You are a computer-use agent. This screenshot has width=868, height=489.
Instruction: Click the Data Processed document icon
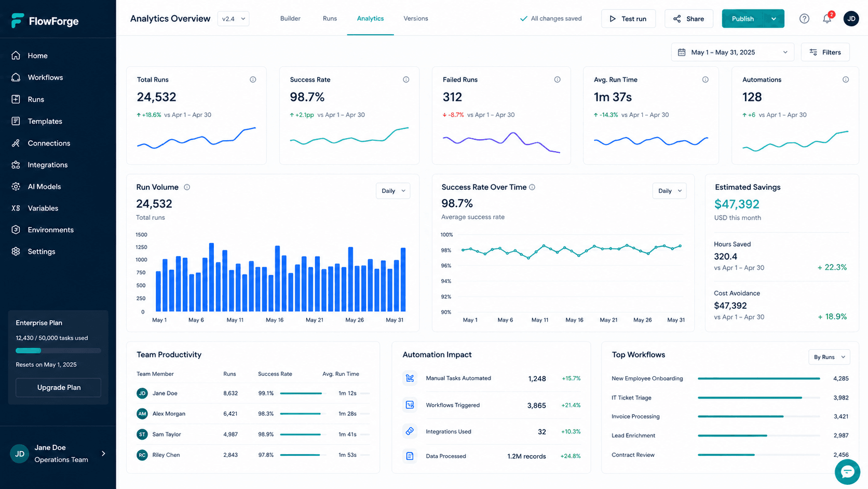(x=410, y=456)
